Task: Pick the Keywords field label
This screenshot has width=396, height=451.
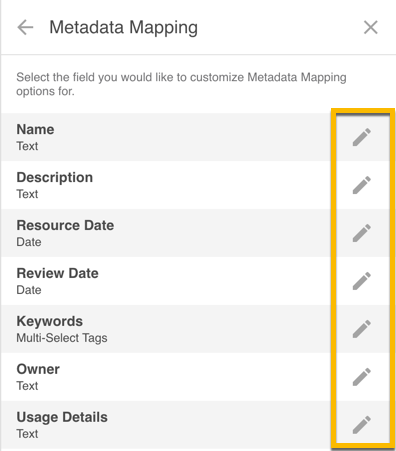Action: click(50, 321)
